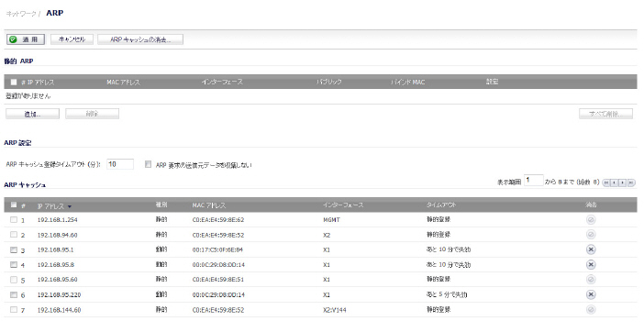The height and width of the screenshot is (332, 644).
Task: Click the green checkmark on 適用 button
Action: click(14, 39)
